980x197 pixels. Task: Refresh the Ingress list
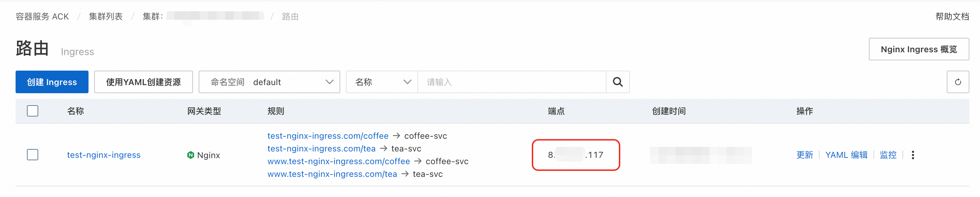click(x=958, y=82)
